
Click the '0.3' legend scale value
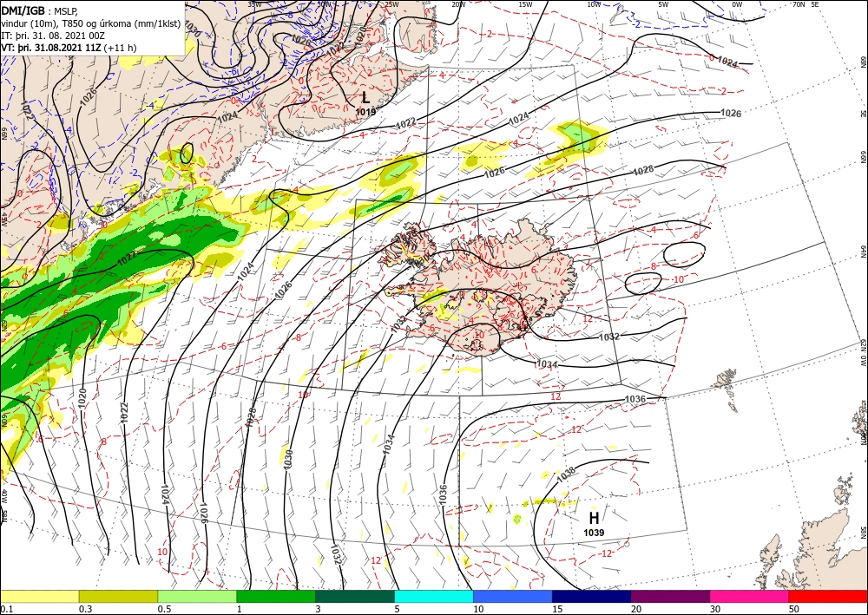point(85,609)
